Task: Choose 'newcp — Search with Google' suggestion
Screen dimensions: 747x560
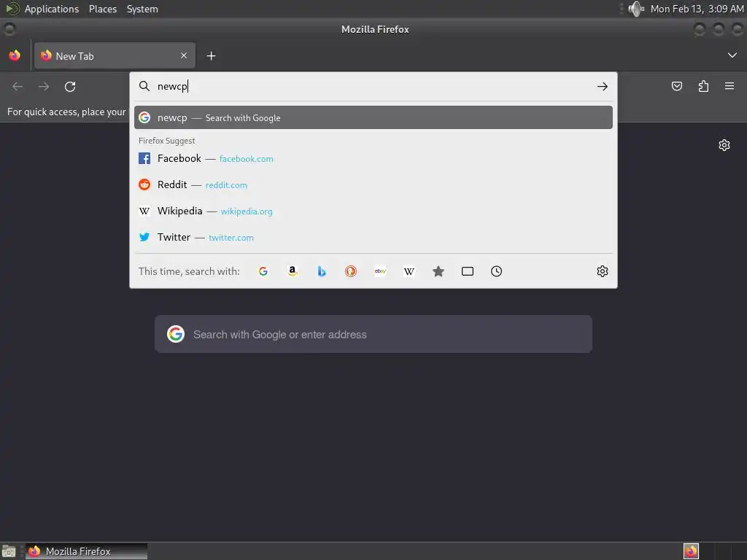Action: click(x=373, y=117)
